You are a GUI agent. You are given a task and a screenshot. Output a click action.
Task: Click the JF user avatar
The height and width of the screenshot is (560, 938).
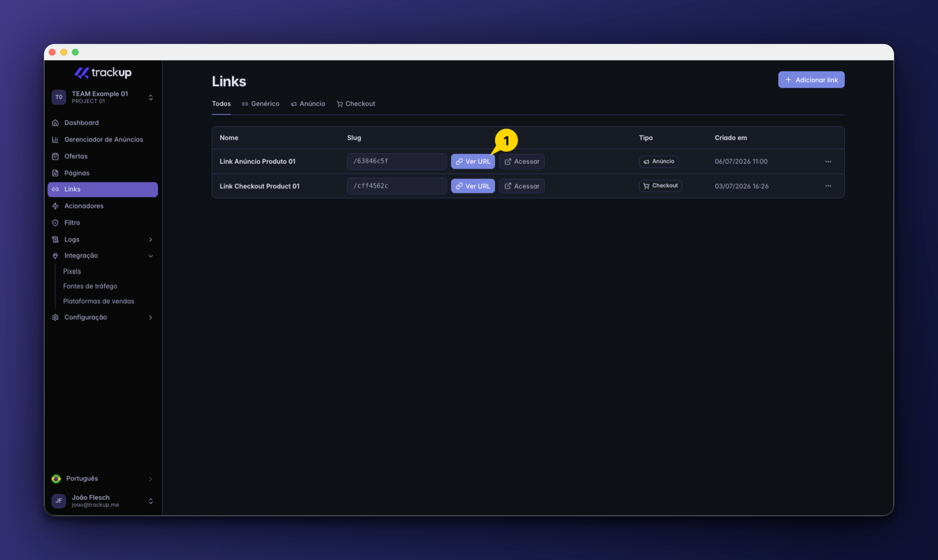point(59,501)
